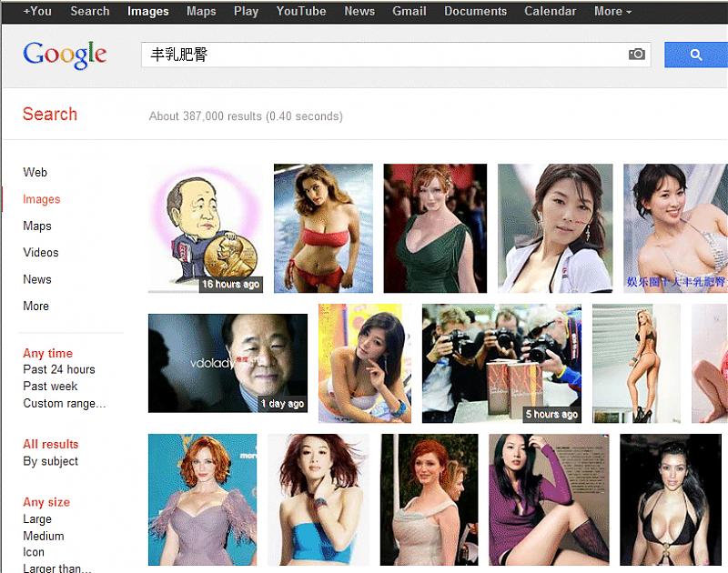Open Gmail from the top navigation bar
The height and width of the screenshot is (573, 728).
(409, 11)
